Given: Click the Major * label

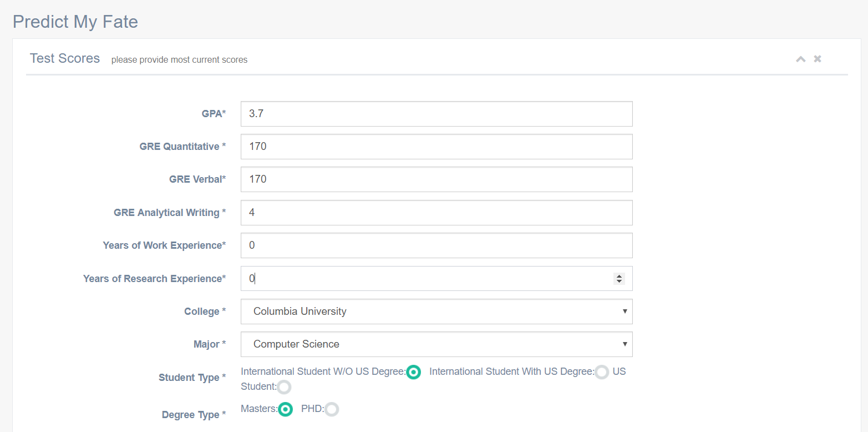Looking at the screenshot, I should (210, 344).
